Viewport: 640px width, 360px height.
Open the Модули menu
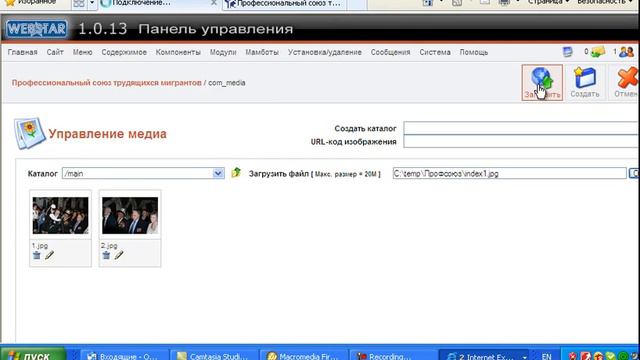223,52
